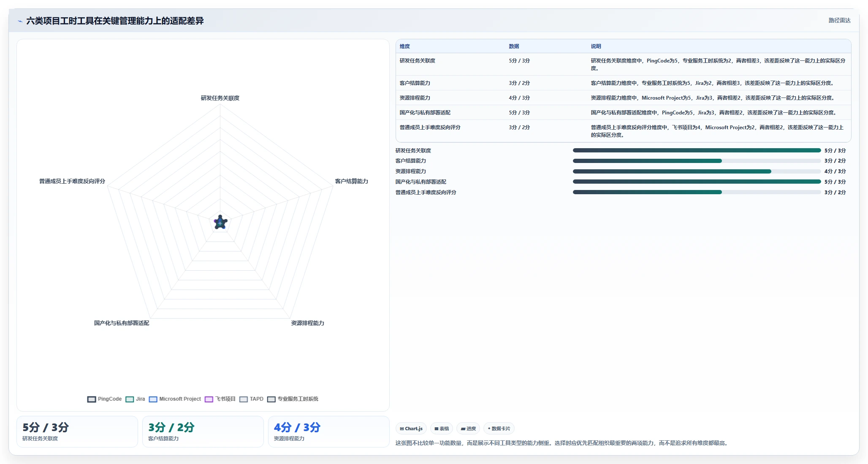Toggle the Microsoft Project legend swatch
Image resolution: width=868 pixels, height=464 pixels.
click(153, 399)
